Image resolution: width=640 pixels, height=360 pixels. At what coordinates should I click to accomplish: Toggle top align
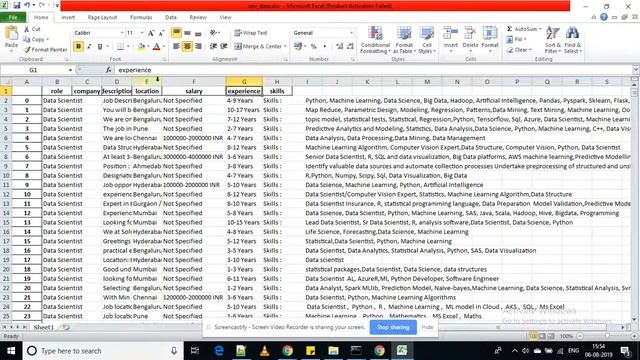[176, 33]
